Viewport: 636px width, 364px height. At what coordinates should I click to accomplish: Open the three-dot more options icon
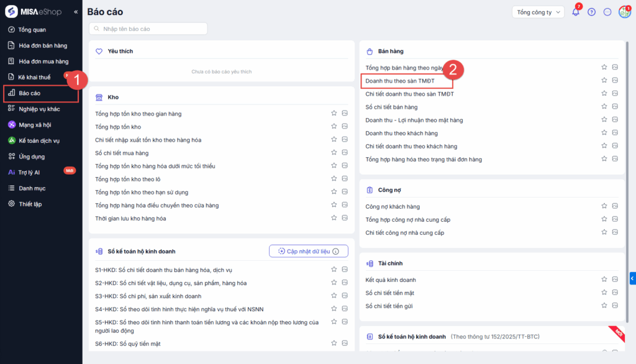[607, 12]
